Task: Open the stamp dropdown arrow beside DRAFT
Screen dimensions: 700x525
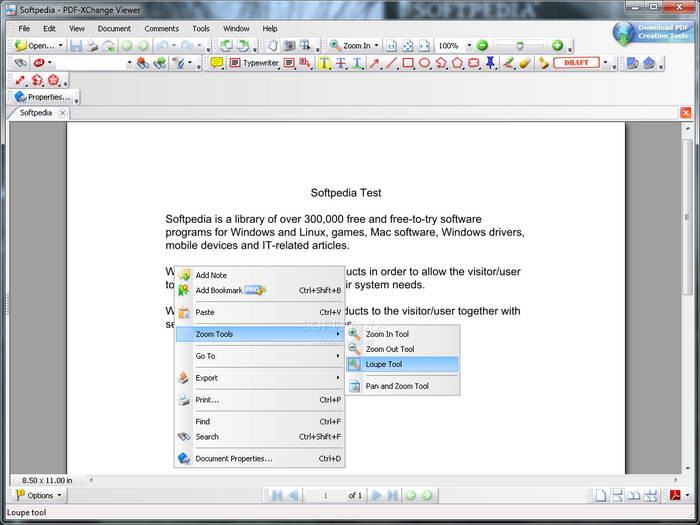Action: (605, 62)
